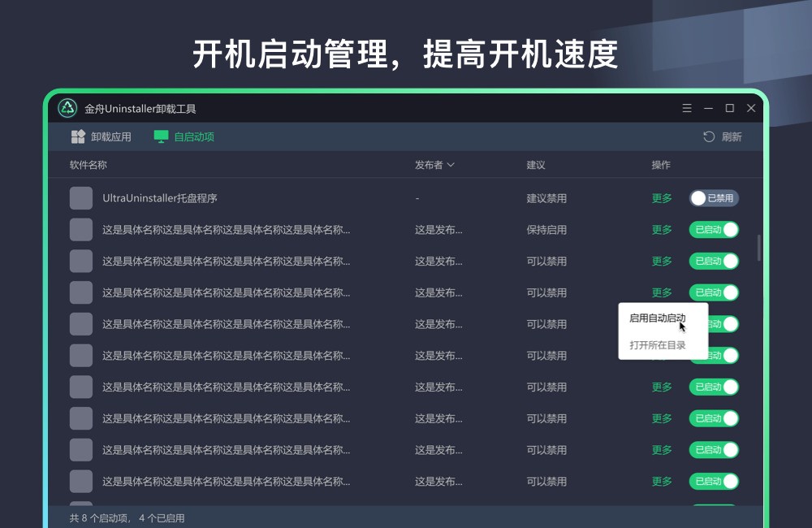Disable the 已启用 switch on the second row
Image resolution: width=812 pixels, height=528 pixels.
714,229
